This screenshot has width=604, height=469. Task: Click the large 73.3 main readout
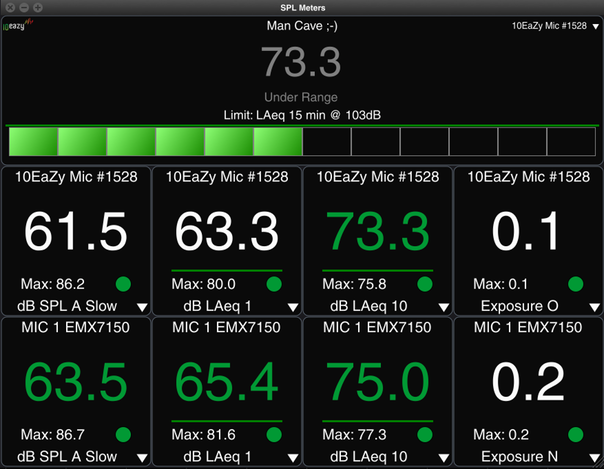tap(301, 62)
